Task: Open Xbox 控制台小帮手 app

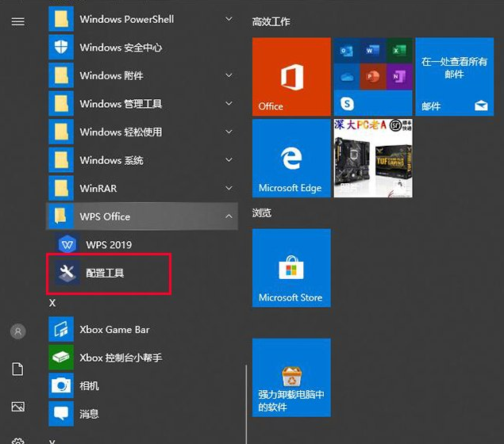Action: click(x=121, y=358)
